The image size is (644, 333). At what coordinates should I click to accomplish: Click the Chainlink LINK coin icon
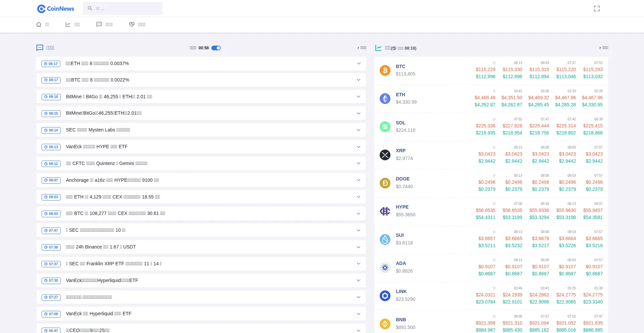[385, 296]
